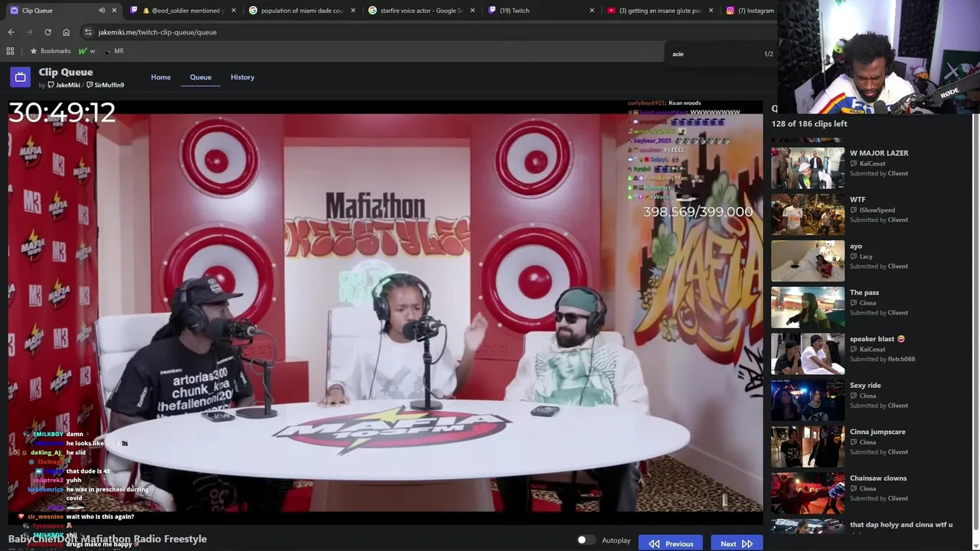This screenshot has height=551, width=980.
Task: Click the Previous clip button
Action: (671, 543)
